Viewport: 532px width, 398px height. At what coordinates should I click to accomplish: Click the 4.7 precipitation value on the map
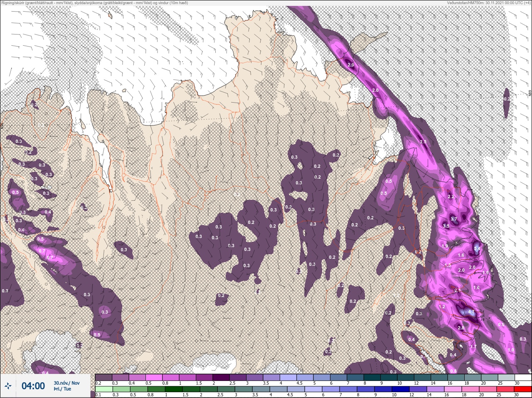coord(471,312)
